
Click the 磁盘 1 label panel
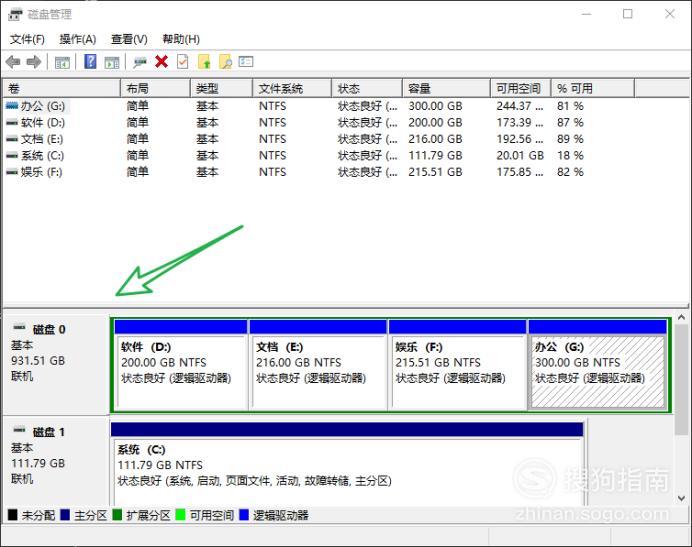(x=56, y=461)
